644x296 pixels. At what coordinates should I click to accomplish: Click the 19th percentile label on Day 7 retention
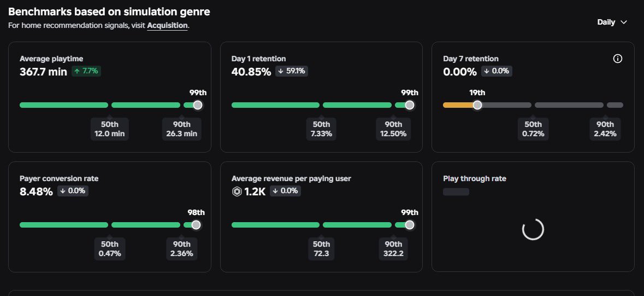[x=477, y=92]
